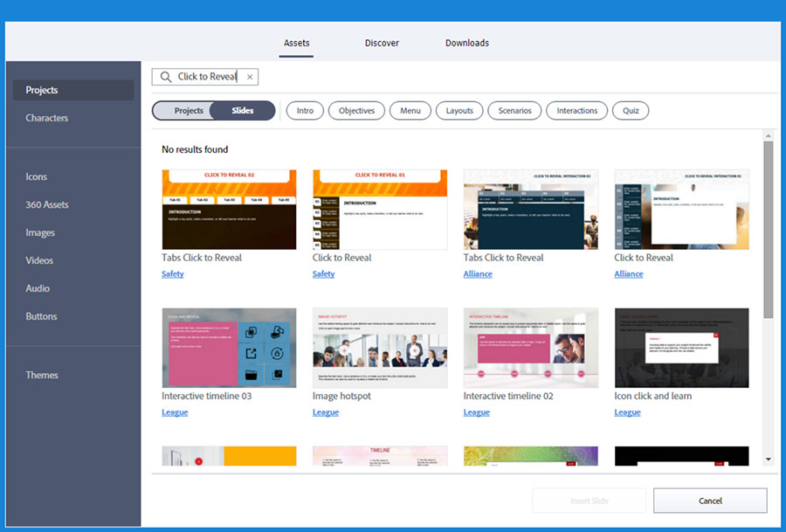
Task: Select Characters in the left sidebar
Action: click(46, 118)
